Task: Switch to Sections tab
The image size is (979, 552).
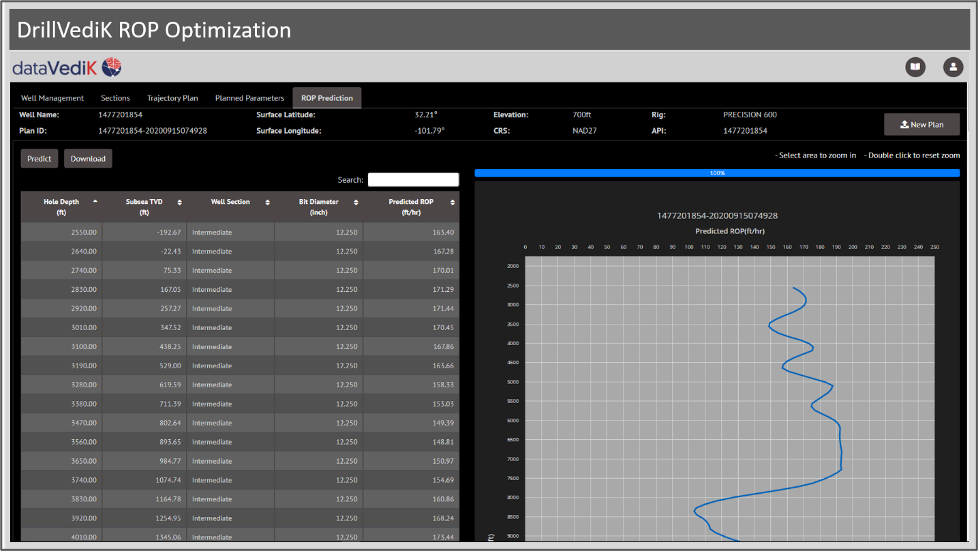Action: 116,98
